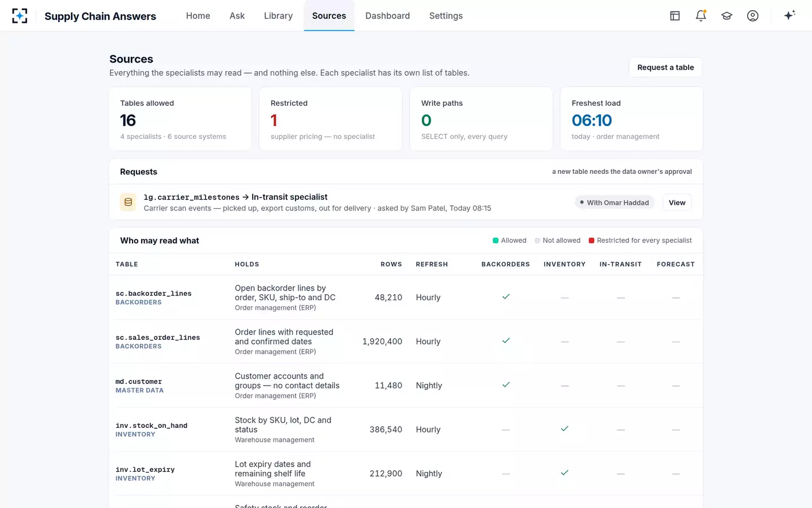The image size is (812, 508).
Task: Click the Supply Chain Answers title
Action: [x=100, y=16]
